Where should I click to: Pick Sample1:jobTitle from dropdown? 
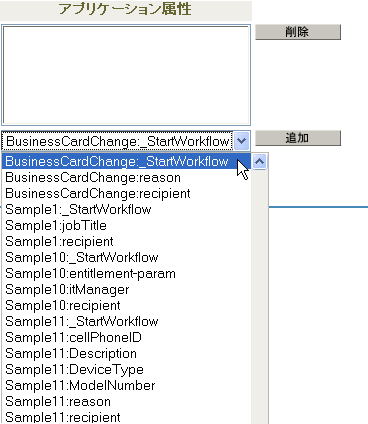click(126, 225)
